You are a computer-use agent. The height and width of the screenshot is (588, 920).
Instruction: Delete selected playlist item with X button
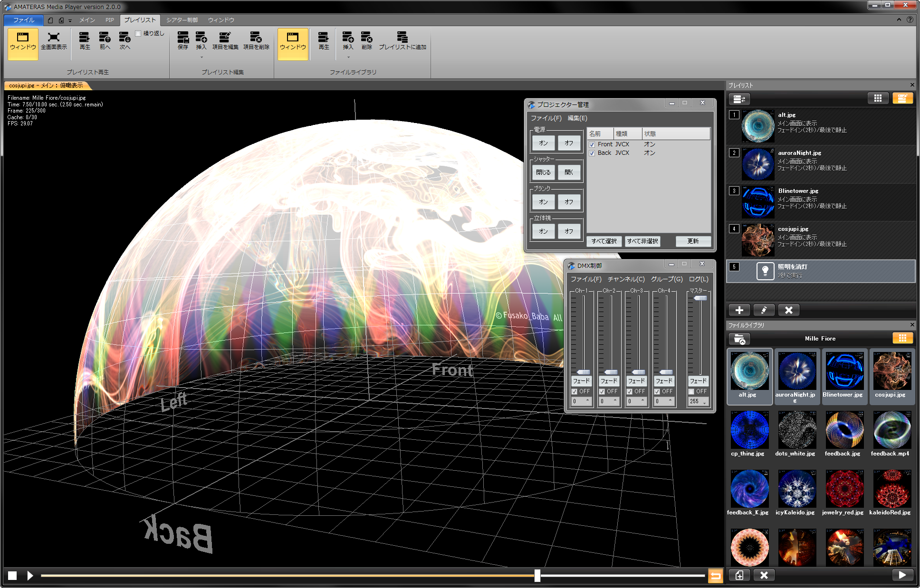[789, 310]
